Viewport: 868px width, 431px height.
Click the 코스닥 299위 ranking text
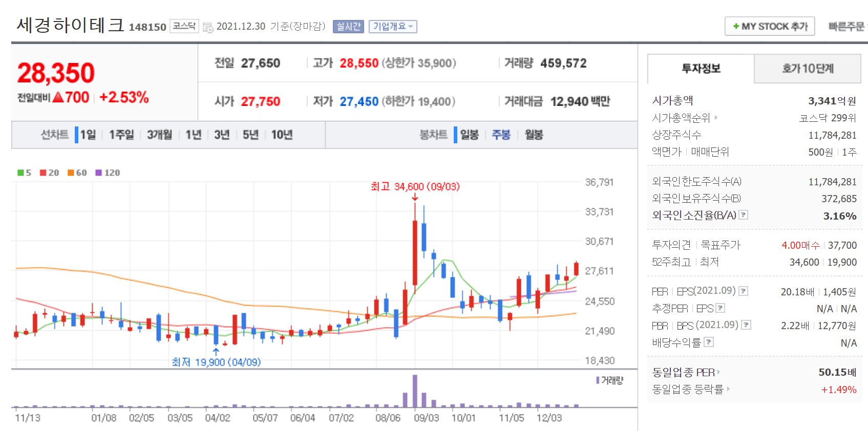tap(828, 118)
